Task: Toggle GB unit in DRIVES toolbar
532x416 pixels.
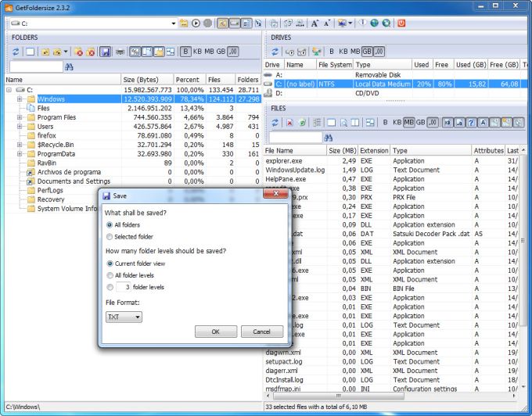Action: 367,52
